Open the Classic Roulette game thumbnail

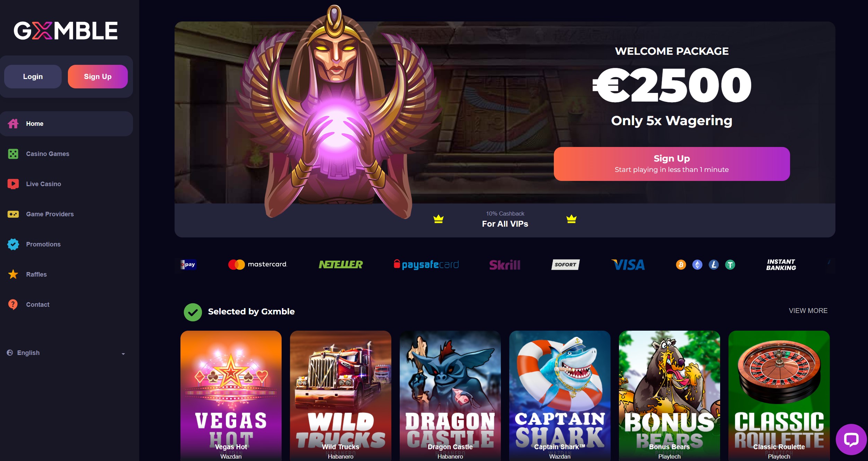point(779,395)
